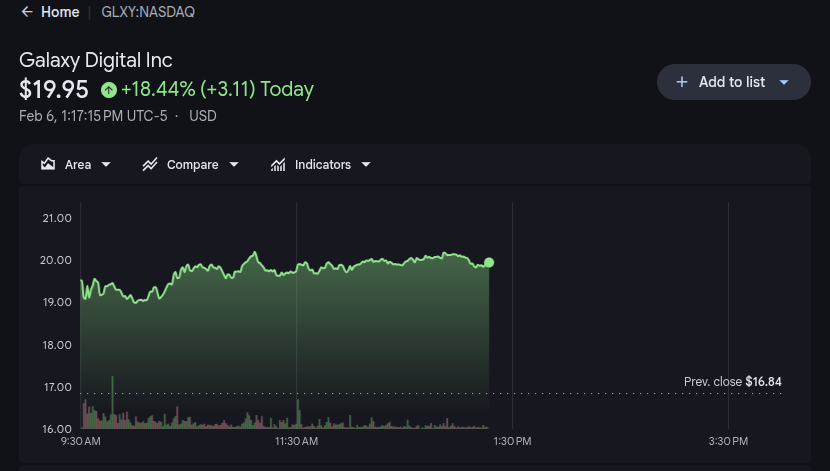Click the 11:30 AM time axis label
Image resolution: width=830 pixels, height=471 pixels.
click(x=296, y=441)
